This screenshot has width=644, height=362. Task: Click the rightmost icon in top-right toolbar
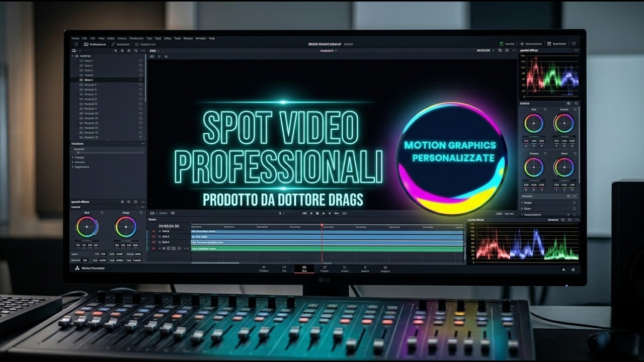(574, 44)
